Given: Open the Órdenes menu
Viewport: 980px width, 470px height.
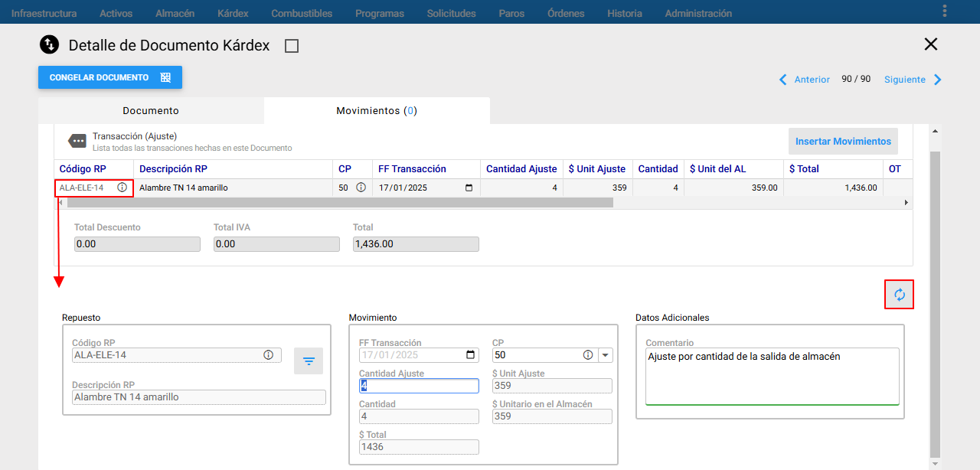Looking at the screenshot, I should tap(566, 13).
